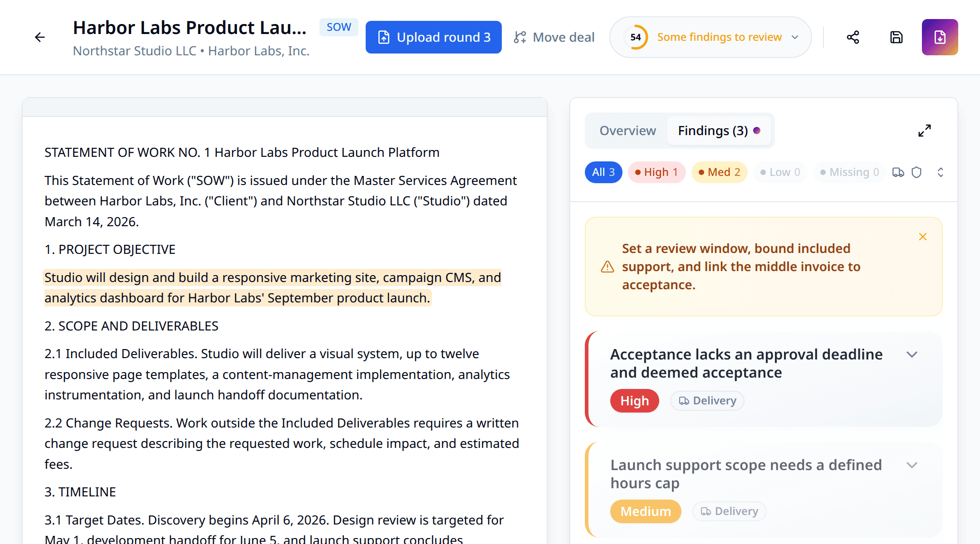This screenshot has width=980, height=544.
Task: Open the Some findings to review dropdown
Action: tap(710, 37)
